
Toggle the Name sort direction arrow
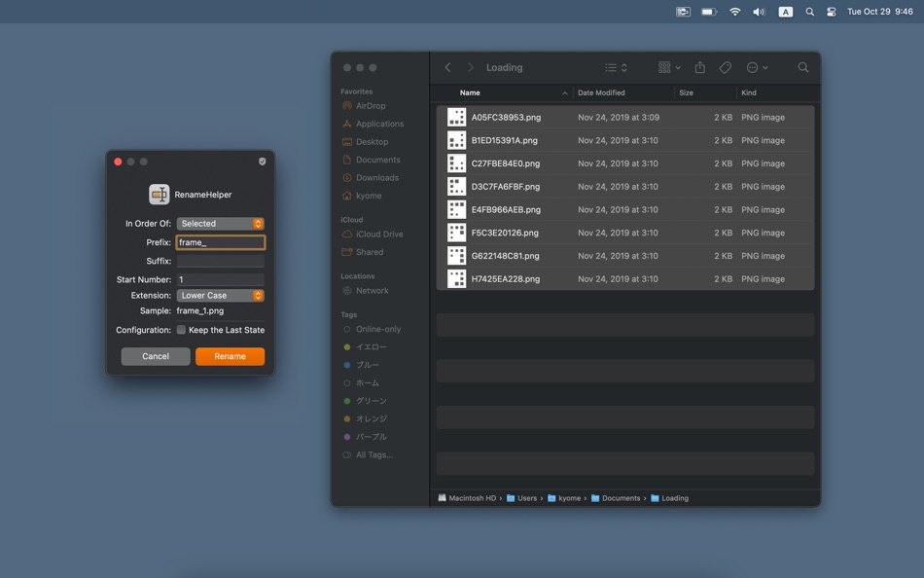pos(564,93)
